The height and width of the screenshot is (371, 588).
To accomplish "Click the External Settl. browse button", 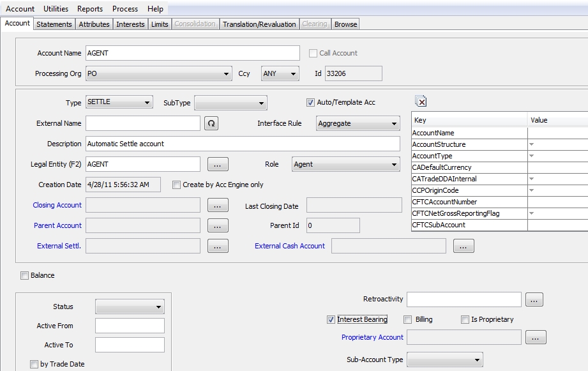I will 218,246.
